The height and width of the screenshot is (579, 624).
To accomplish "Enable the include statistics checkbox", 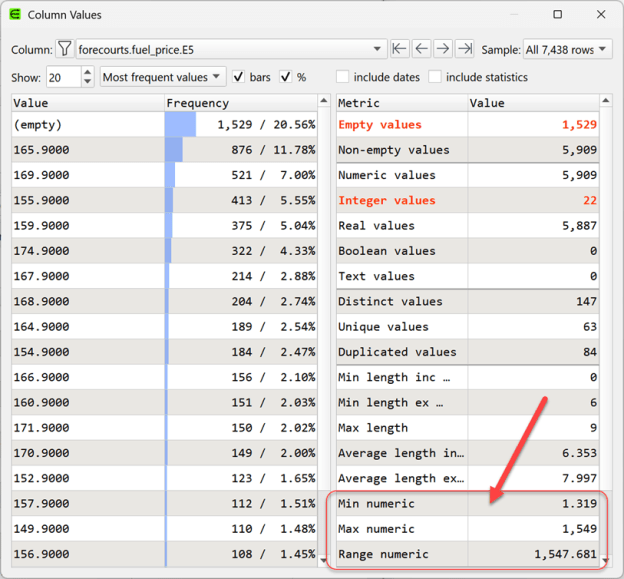I will pyautogui.click(x=435, y=77).
